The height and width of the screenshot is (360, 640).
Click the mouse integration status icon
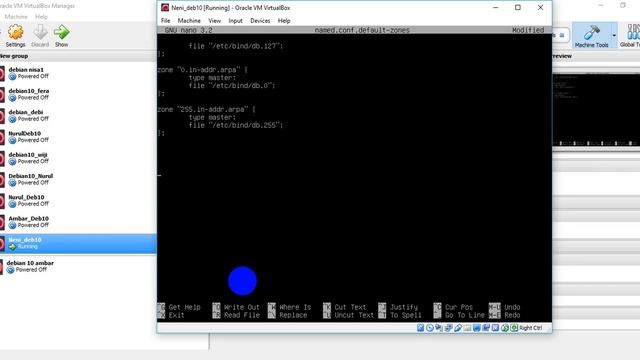pyautogui.click(x=505, y=328)
